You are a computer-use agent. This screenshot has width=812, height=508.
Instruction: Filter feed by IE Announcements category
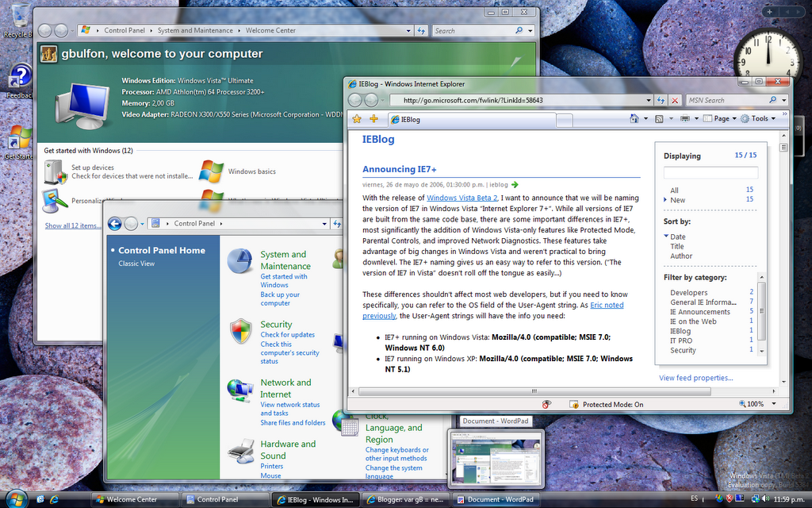pos(700,311)
